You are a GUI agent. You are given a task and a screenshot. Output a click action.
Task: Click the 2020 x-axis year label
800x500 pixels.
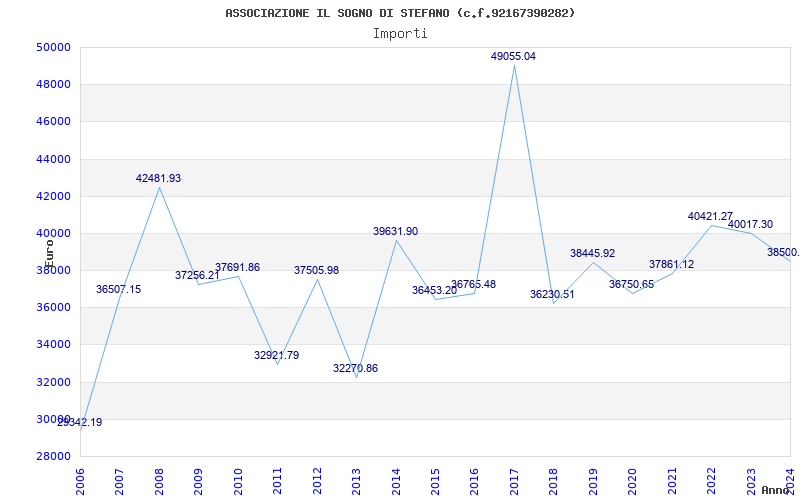[x=633, y=482]
